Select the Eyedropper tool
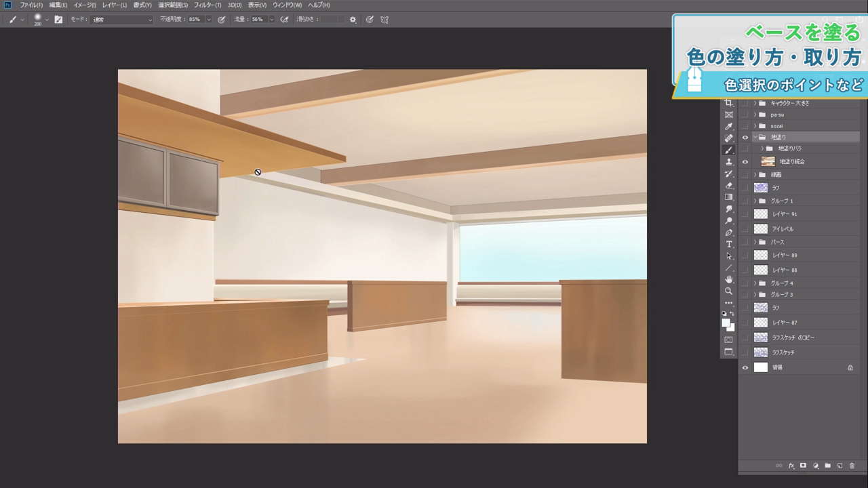This screenshot has width=868, height=488. [729, 127]
